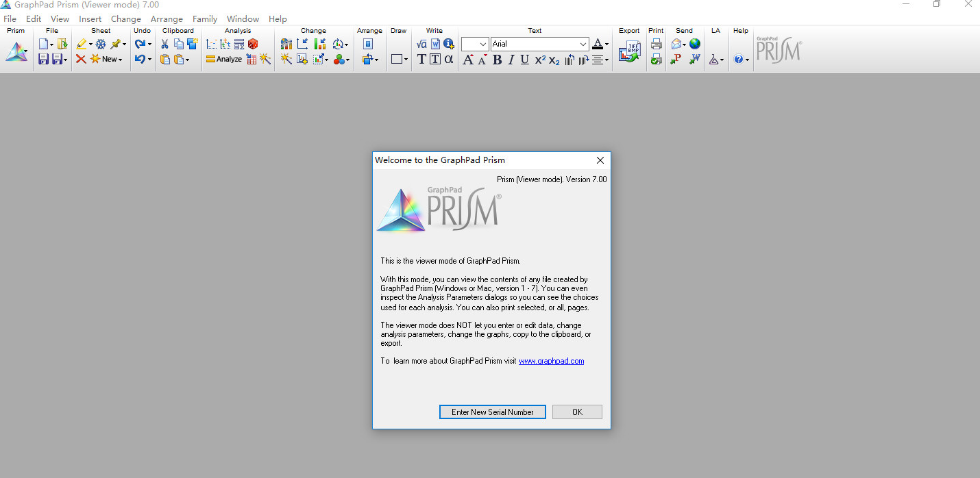Screen dimensions: 980x478
Task: Toggle Bold text formatting
Action: [x=498, y=60]
